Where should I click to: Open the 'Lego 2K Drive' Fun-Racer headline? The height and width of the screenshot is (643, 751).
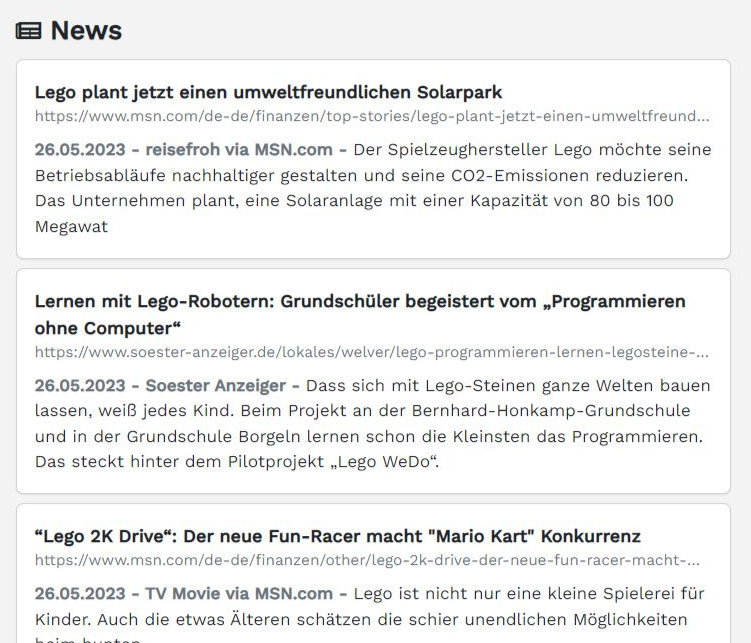338,536
